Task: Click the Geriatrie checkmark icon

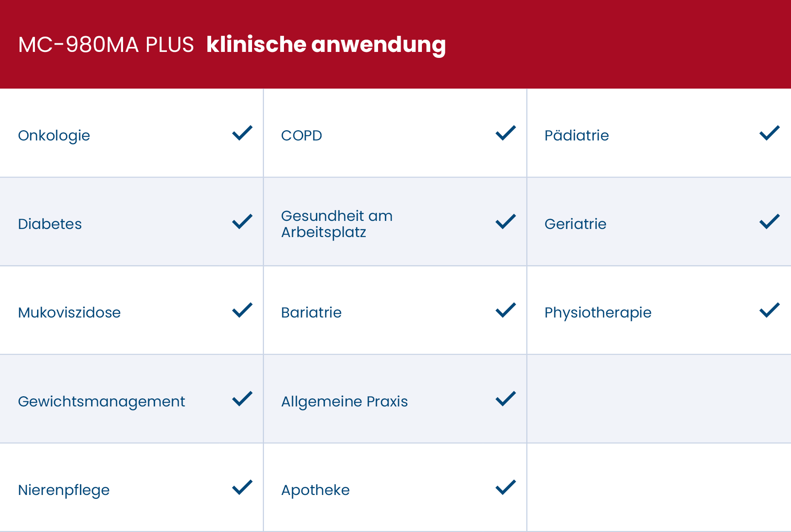Action: 769,222
